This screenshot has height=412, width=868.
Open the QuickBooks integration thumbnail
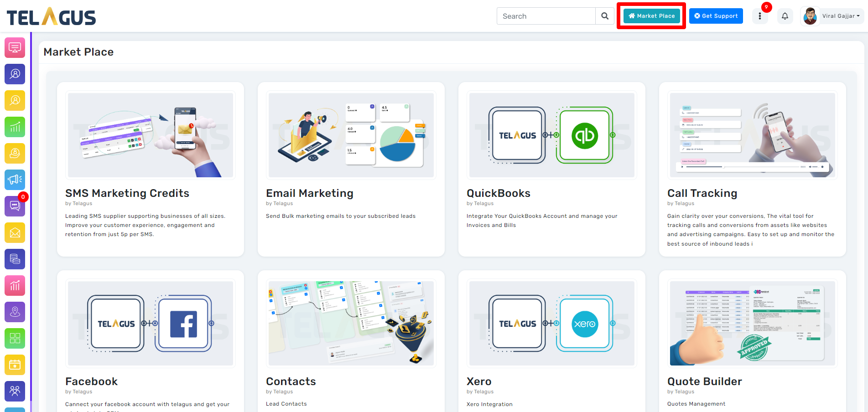(552, 135)
